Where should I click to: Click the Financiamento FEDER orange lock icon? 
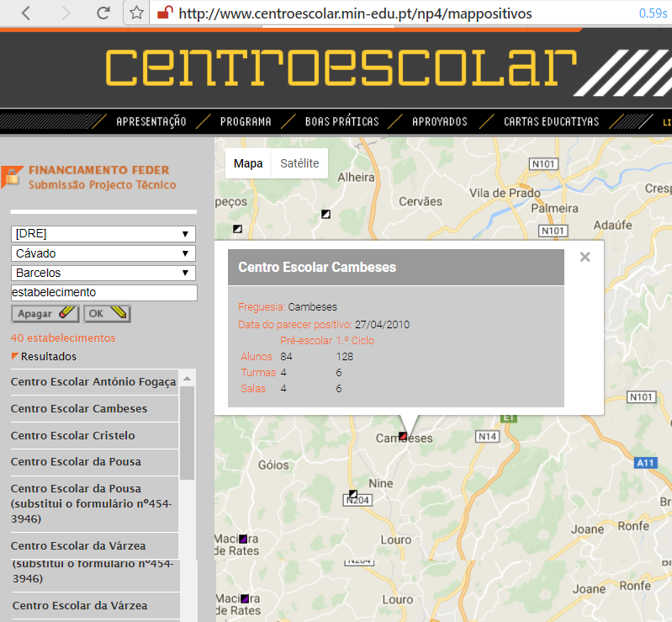(x=12, y=176)
